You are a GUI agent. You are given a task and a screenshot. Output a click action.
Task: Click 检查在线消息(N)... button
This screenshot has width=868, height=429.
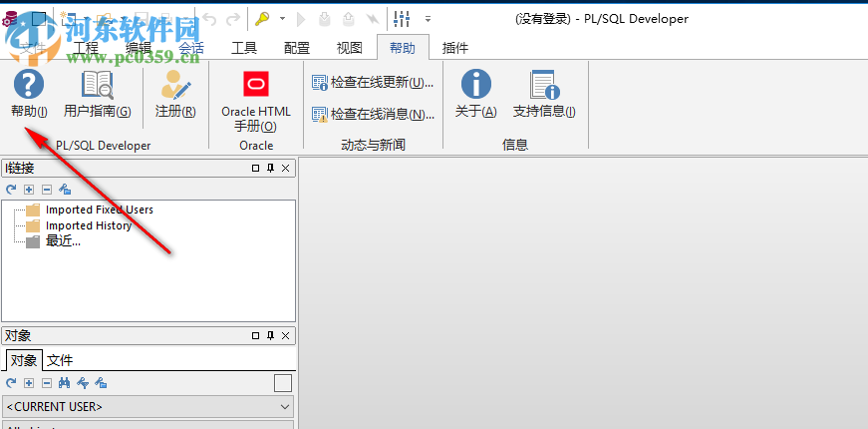(x=373, y=114)
